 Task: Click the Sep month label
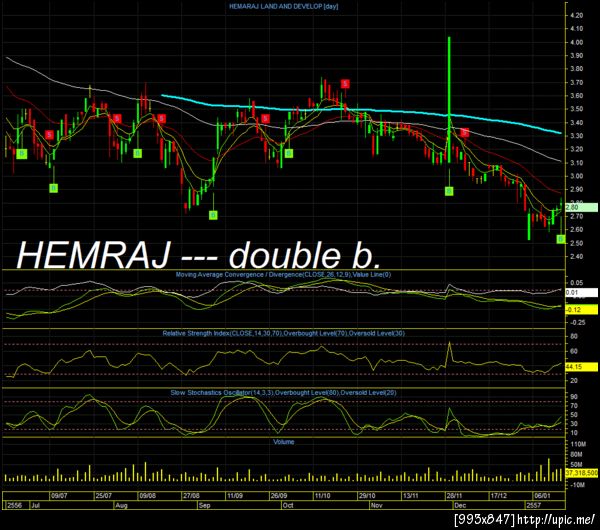coord(205,505)
